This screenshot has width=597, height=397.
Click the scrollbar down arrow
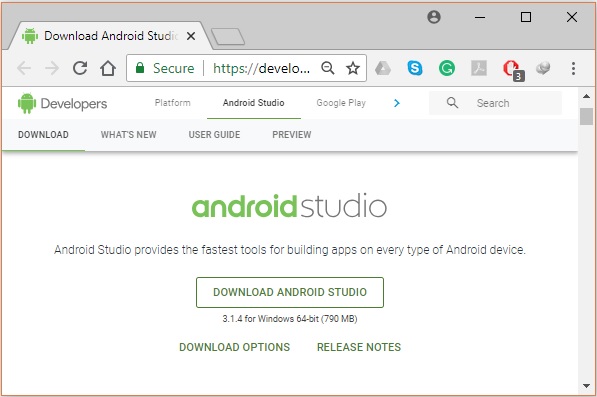coord(586,386)
